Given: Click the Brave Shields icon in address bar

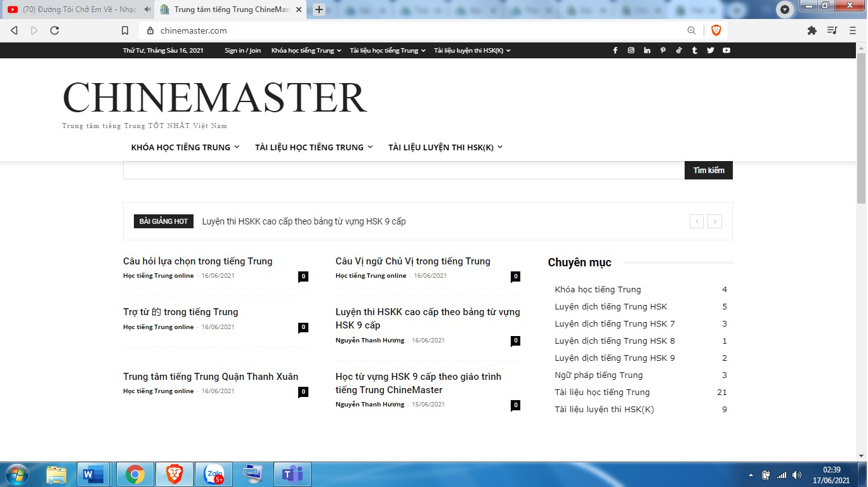Looking at the screenshot, I should tap(716, 30).
